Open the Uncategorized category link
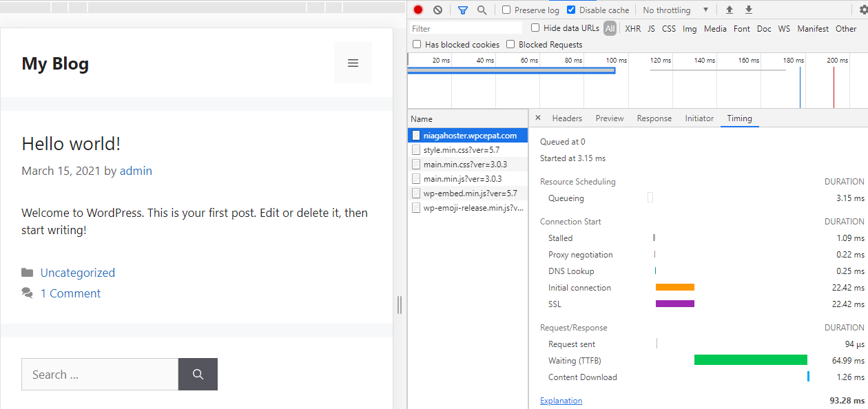The image size is (868, 409). coord(77,273)
